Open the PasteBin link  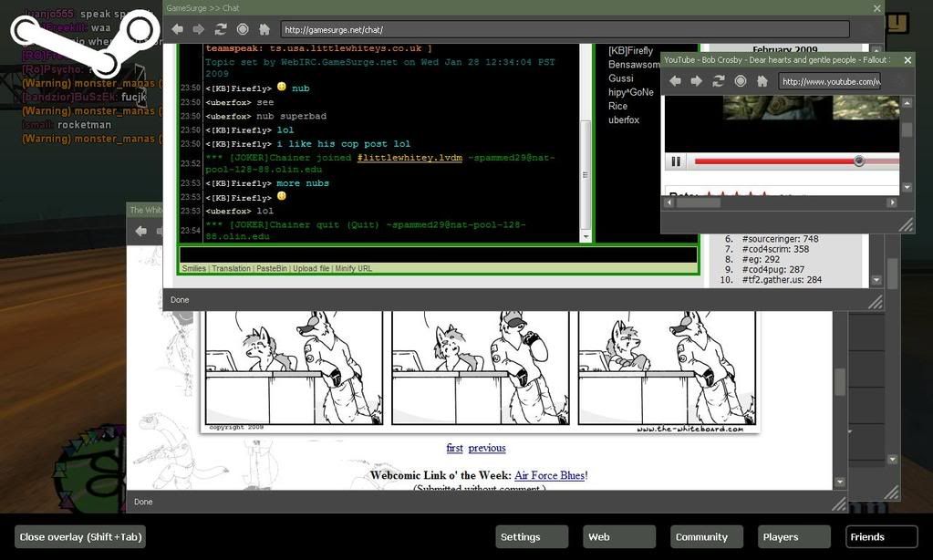(x=272, y=268)
